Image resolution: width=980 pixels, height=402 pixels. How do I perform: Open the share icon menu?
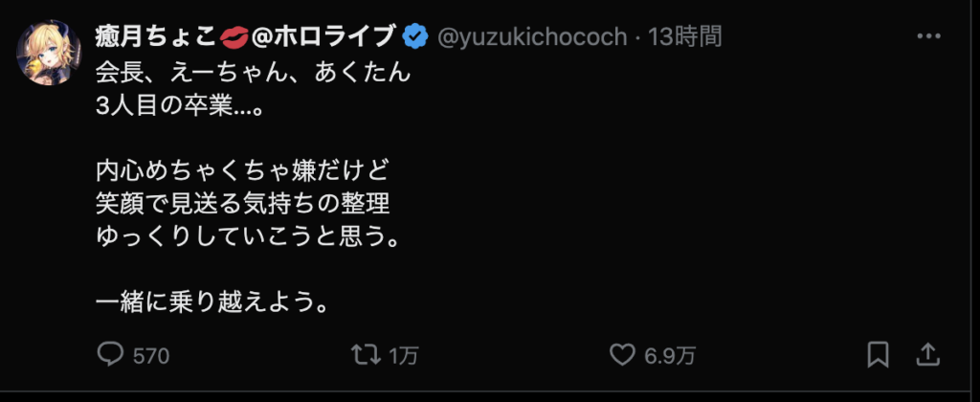pyautogui.click(x=926, y=355)
